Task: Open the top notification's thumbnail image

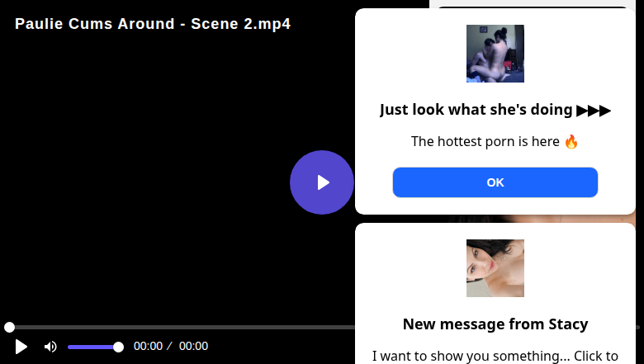Action: tap(495, 54)
